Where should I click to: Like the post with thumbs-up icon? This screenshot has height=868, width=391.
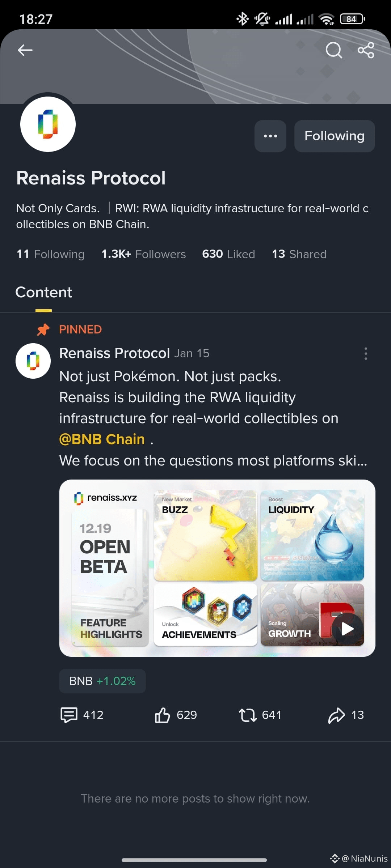click(x=176, y=715)
